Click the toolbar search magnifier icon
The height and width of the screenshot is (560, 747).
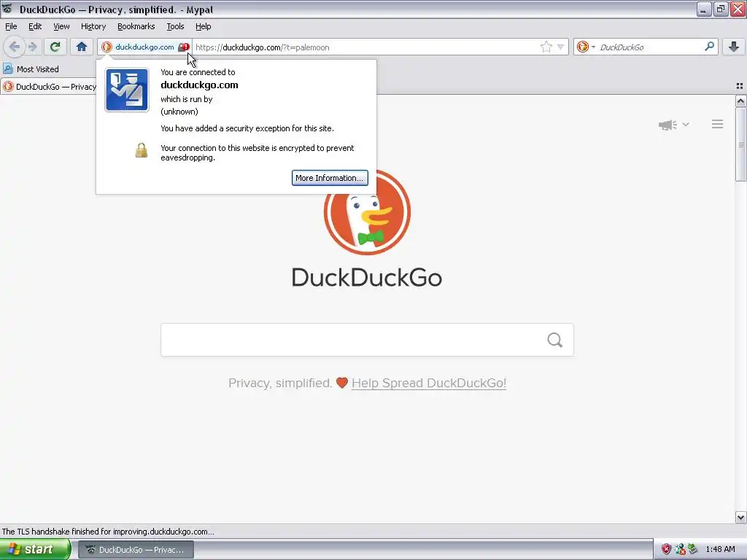[x=709, y=46]
